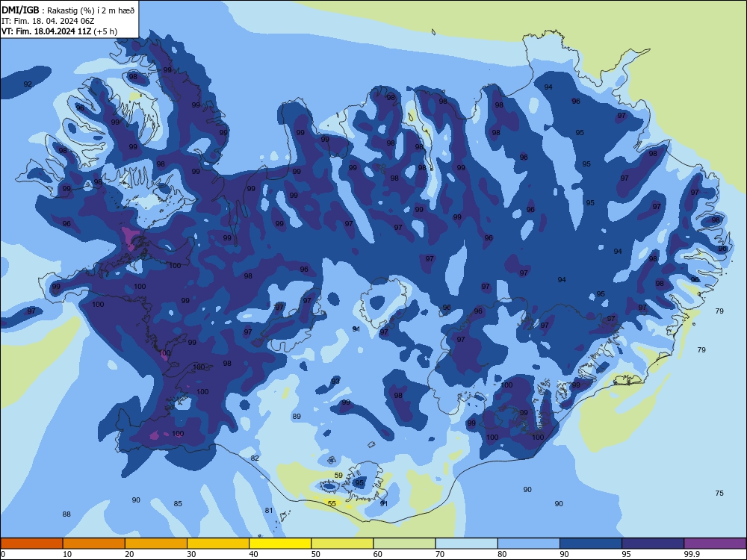Choose the light blue 80–90 legend swatch
747x560 pixels.
pos(529,544)
